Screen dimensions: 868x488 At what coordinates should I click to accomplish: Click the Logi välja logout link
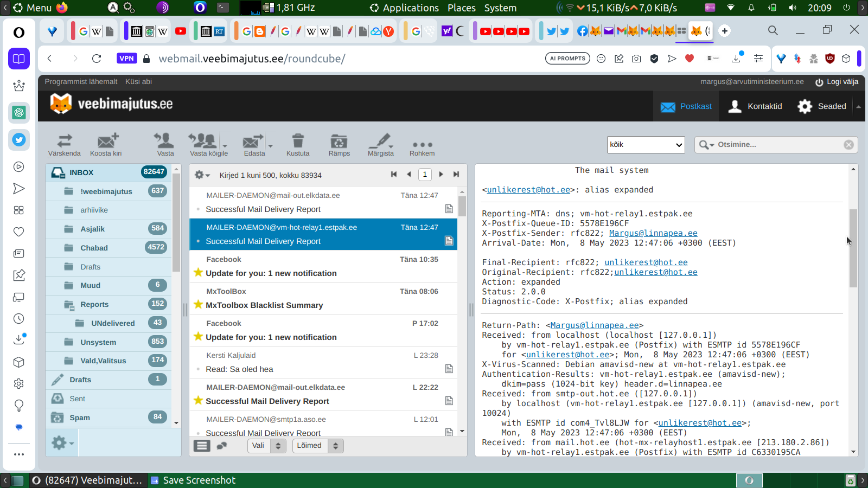coord(837,82)
